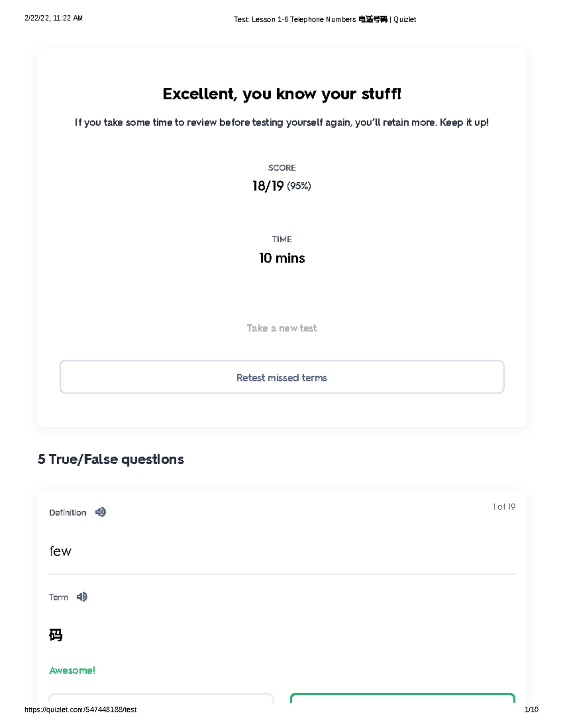Click the 10 mins time display
Screen dimensions: 563x728
(281, 258)
